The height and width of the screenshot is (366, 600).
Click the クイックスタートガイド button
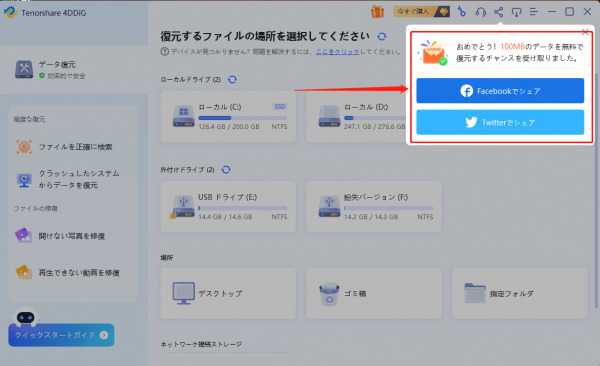(x=61, y=335)
